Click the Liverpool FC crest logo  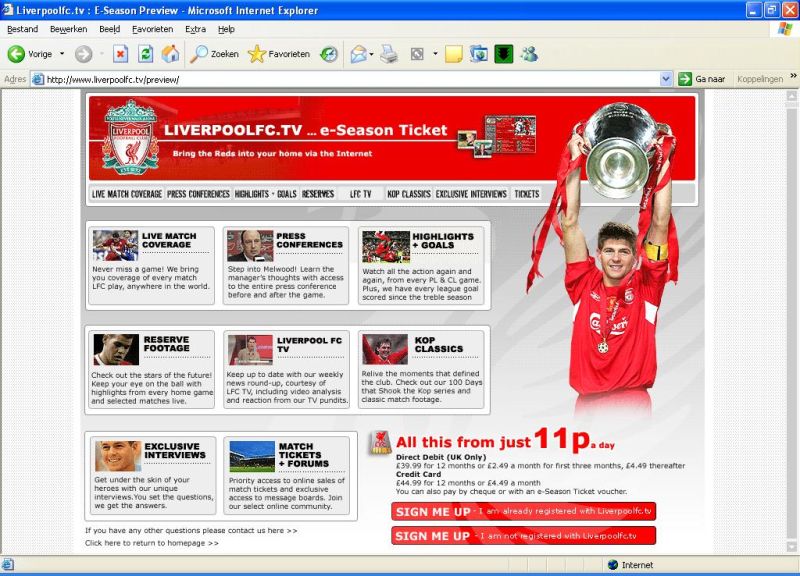coord(131,138)
